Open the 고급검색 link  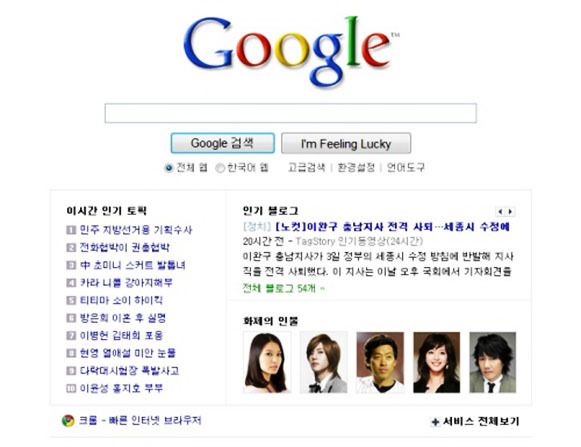coord(306,168)
